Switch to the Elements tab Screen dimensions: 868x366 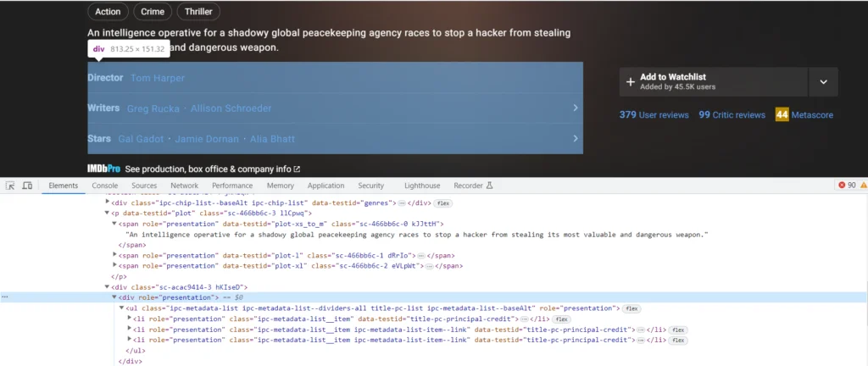pyautogui.click(x=63, y=186)
